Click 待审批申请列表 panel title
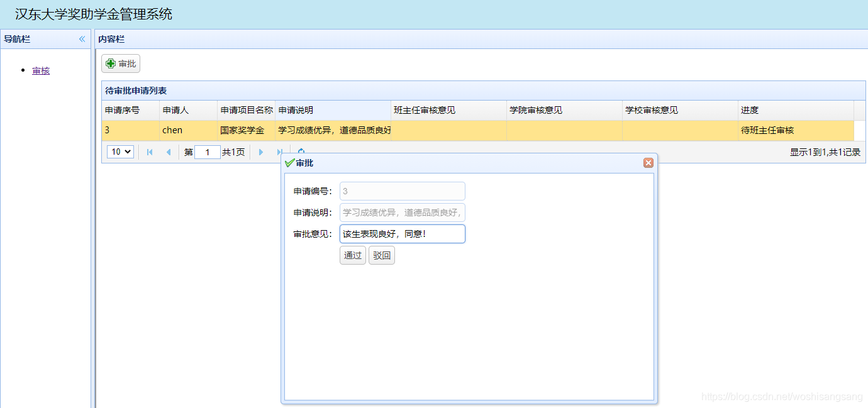Viewport: 868px width, 408px height. click(136, 91)
